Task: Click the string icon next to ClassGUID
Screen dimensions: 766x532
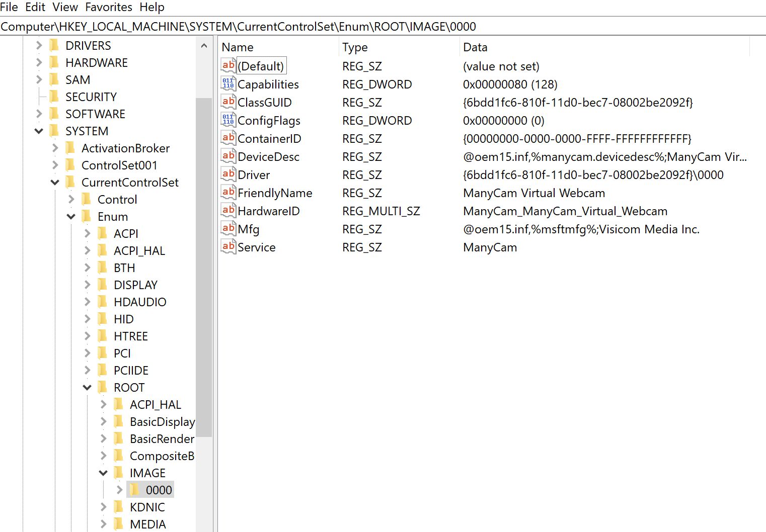Action: click(x=228, y=102)
